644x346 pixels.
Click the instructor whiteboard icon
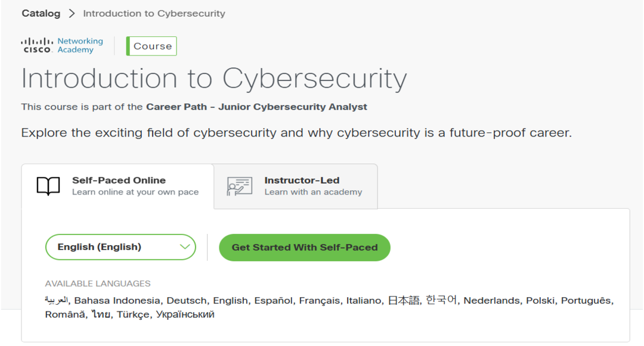click(240, 186)
